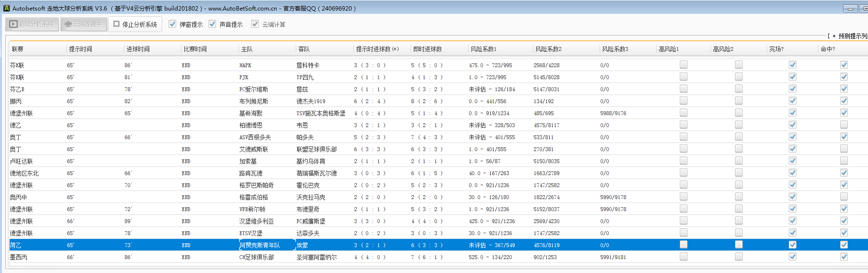Minimize the Autobetsoft window

point(850,9)
